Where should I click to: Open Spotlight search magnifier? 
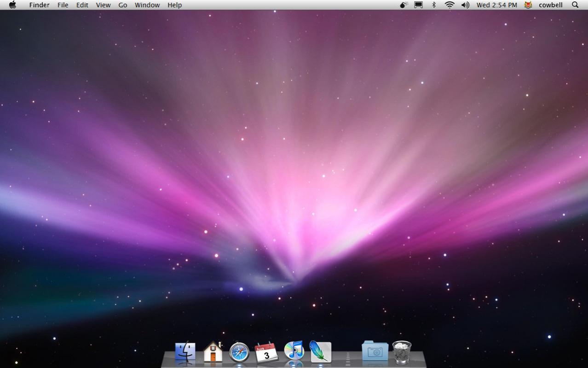[575, 5]
